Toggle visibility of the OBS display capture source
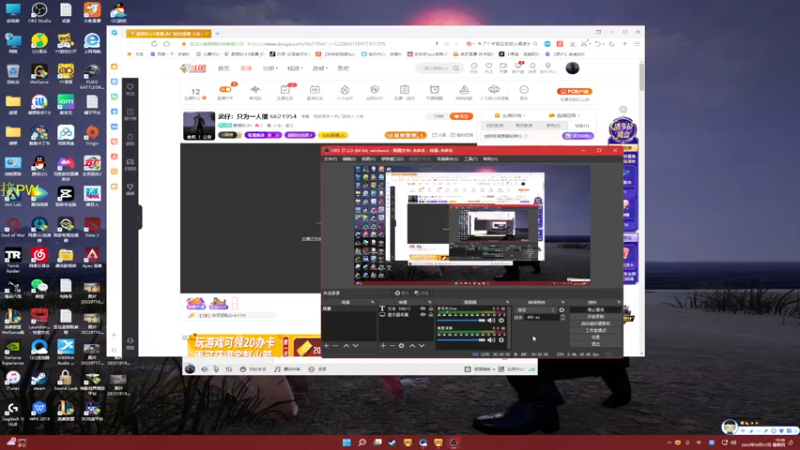 [422, 315]
